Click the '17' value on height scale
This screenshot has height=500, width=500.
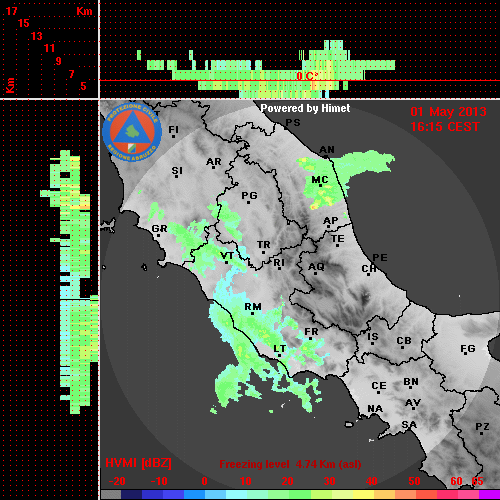(11, 11)
